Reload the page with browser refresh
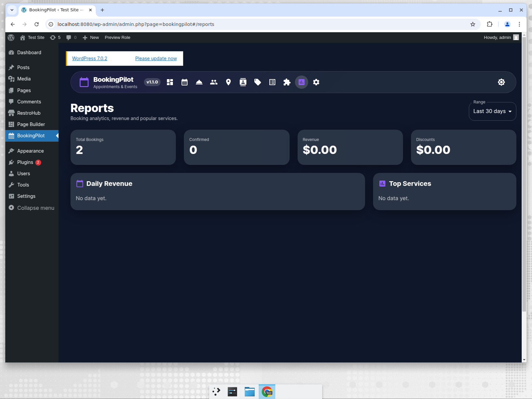 point(37,24)
